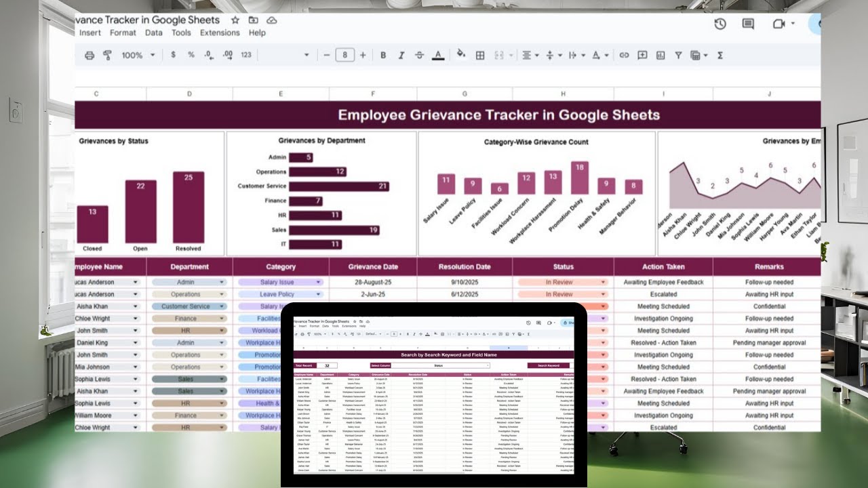Click the Total Record value 32 on the tablet
Image resolution: width=868 pixels, height=488 pixels.
pos(327,365)
